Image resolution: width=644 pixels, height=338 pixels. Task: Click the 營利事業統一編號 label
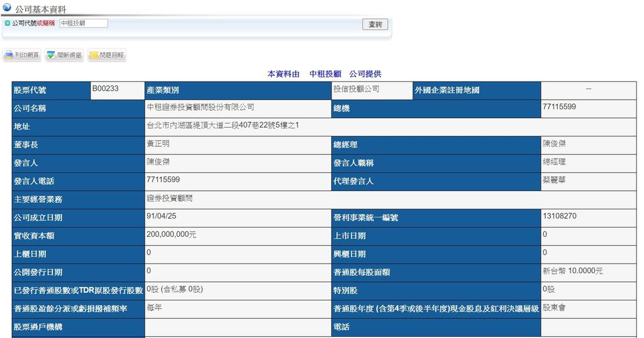[x=365, y=218]
